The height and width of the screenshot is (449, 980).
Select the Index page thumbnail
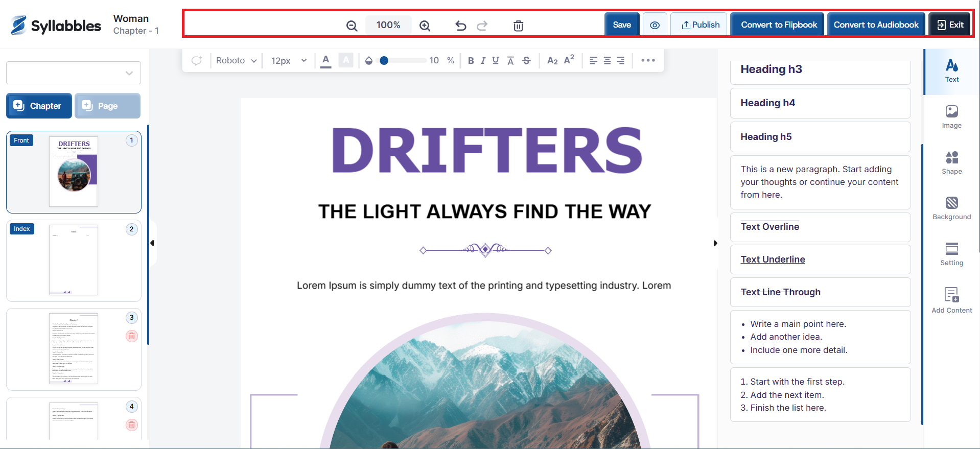[74, 261]
